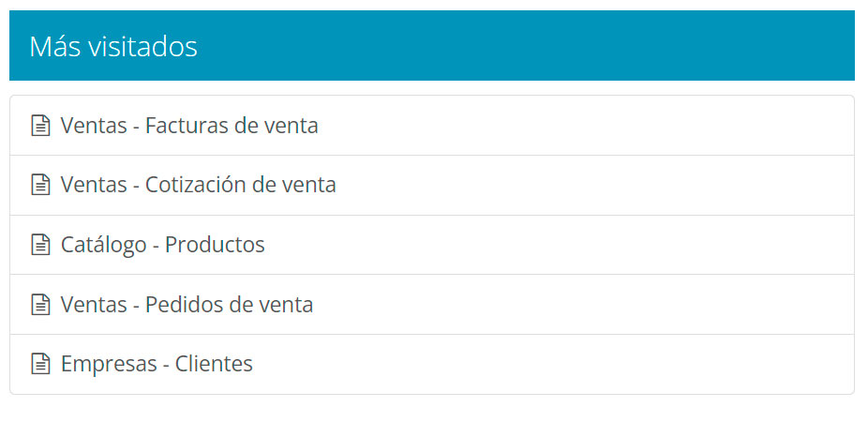Click the word Clientes in the last entry

tap(214, 365)
